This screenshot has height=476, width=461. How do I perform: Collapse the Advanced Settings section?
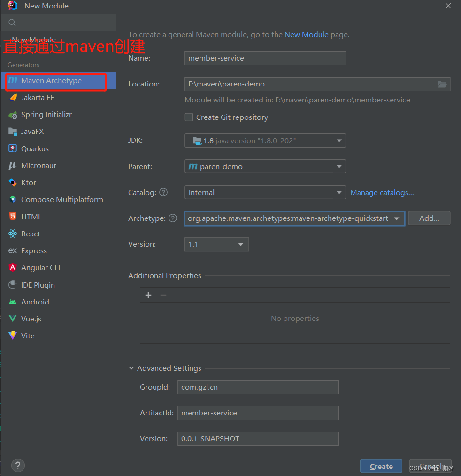coord(131,368)
